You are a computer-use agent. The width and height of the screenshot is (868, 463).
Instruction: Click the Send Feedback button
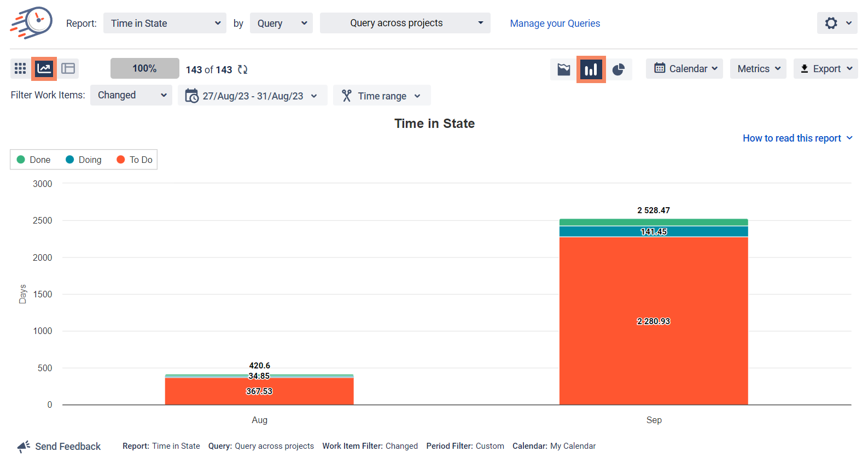59,447
